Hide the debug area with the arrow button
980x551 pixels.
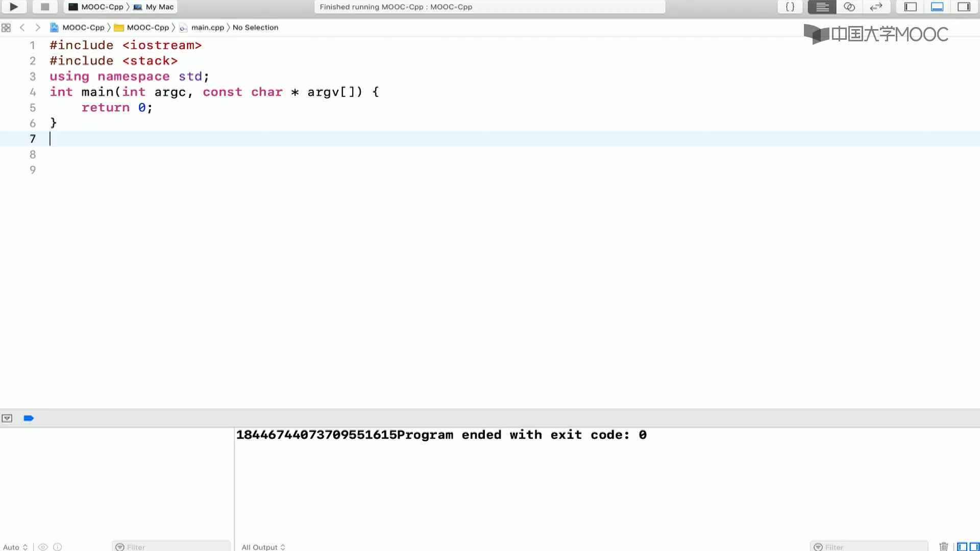point(7,418)
